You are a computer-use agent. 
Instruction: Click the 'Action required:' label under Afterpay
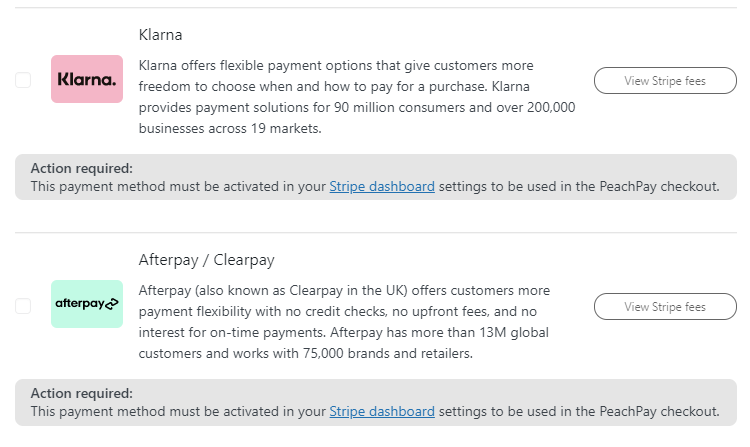82,393
